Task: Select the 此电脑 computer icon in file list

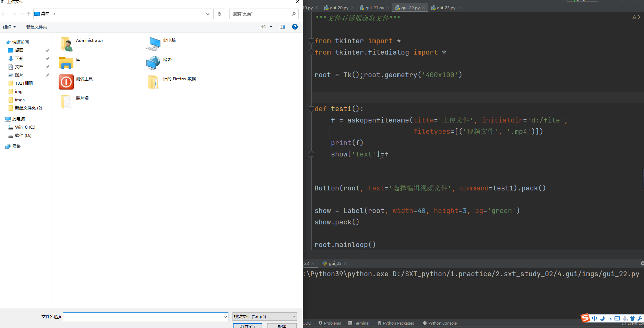Action: 153,44
